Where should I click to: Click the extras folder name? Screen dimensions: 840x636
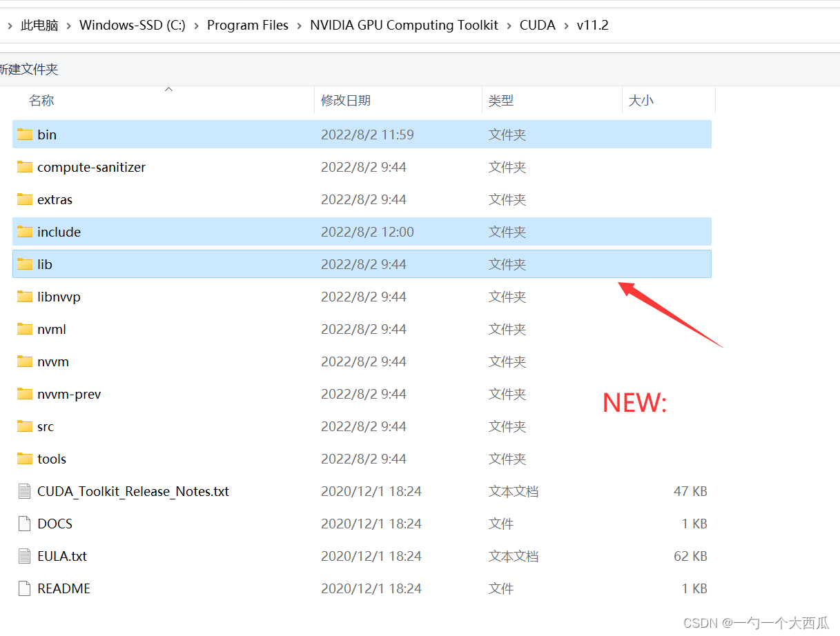coord(55,199)
